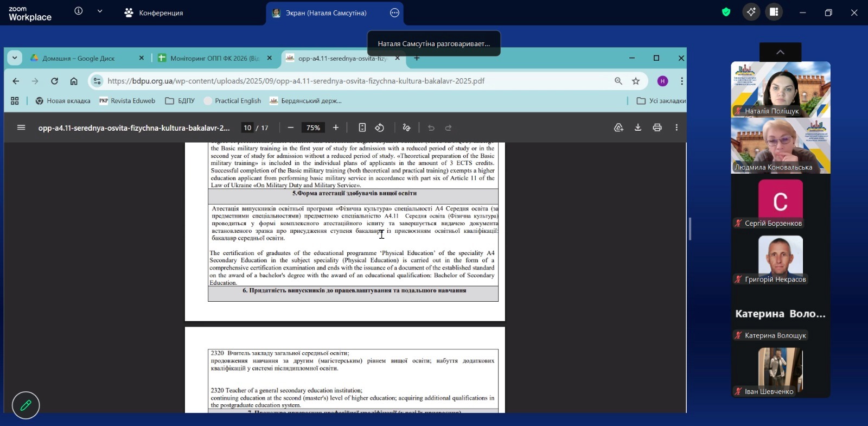Collapse the participant video strip upward
Viewport: 868px width, 426px height.
click(x=780, y=52)
